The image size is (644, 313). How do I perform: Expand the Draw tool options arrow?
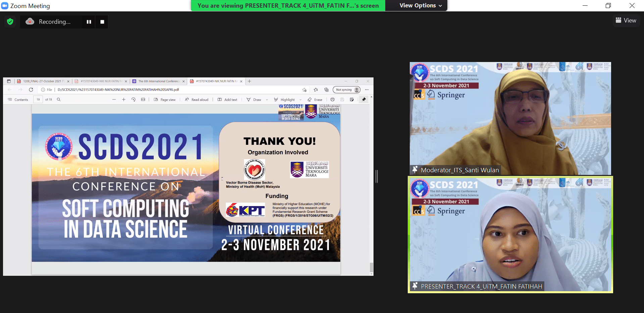(267, 100)
